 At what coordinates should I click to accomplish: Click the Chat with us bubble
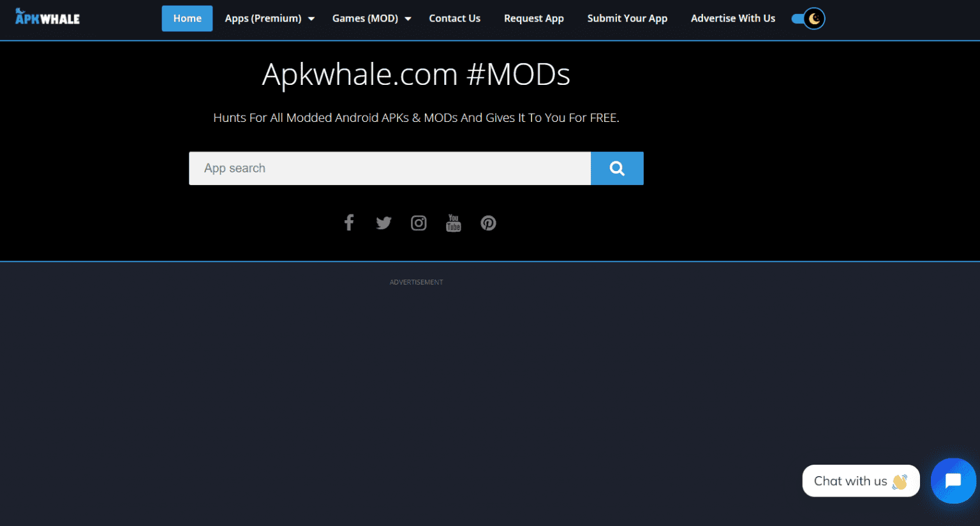[861, 481]
